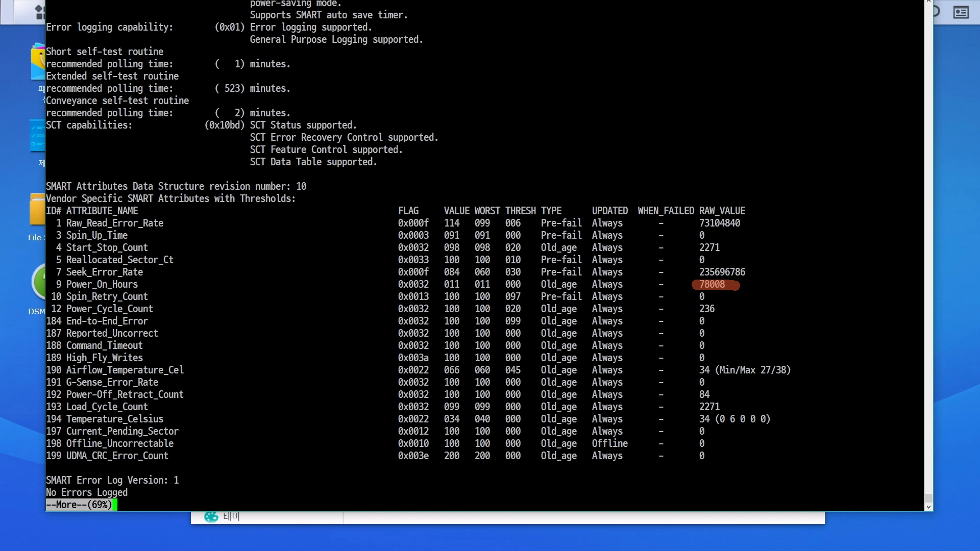Open the File Station folder icon
The image size is (980, 551).
[x=37, y=209]
